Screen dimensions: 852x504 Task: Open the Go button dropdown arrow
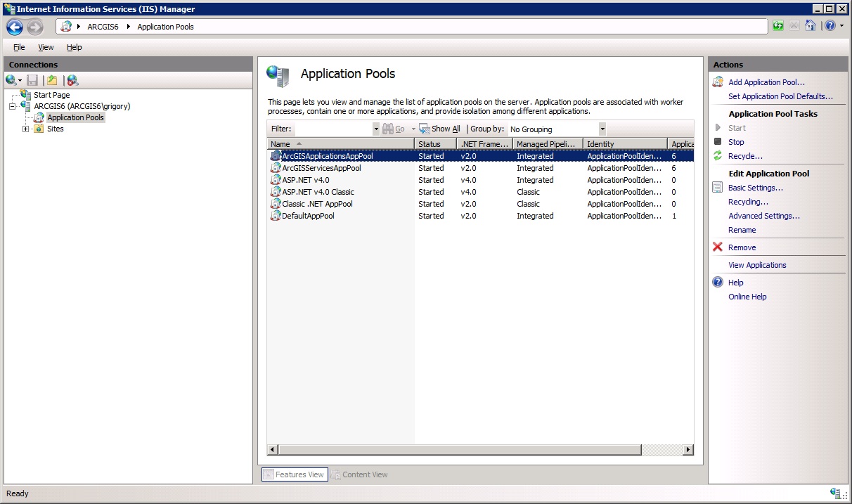pos(413,129)
